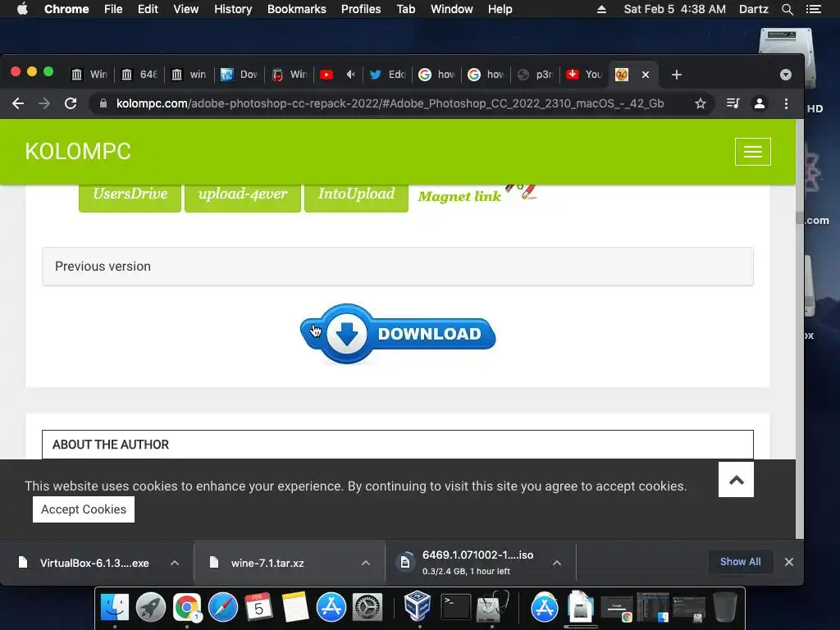The width and height of the screenshot is (840, 630).
Task: Switch to the YouTube tab
Action: 326,75
